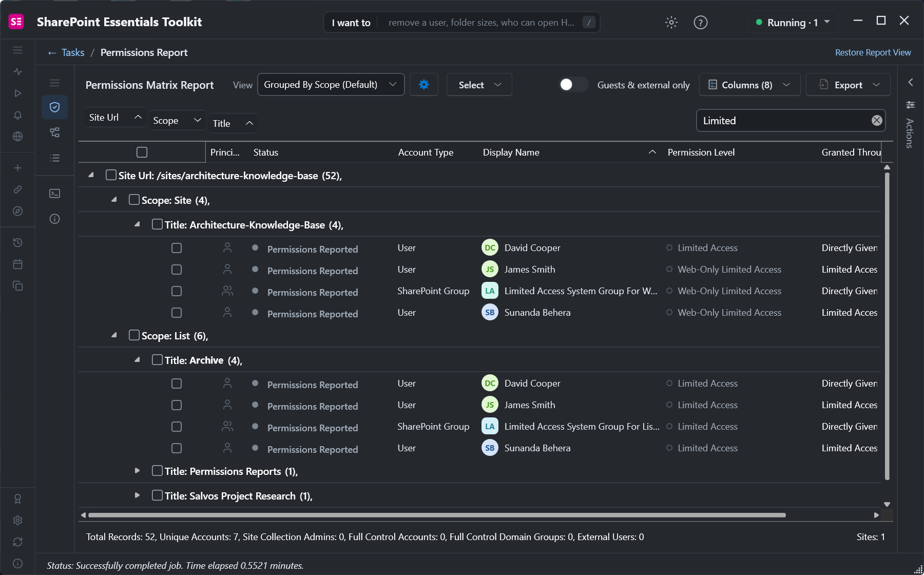Expand the Title: Salvos Project Research group
This screenshot has width=924, height=575.
tap(137, 495)
